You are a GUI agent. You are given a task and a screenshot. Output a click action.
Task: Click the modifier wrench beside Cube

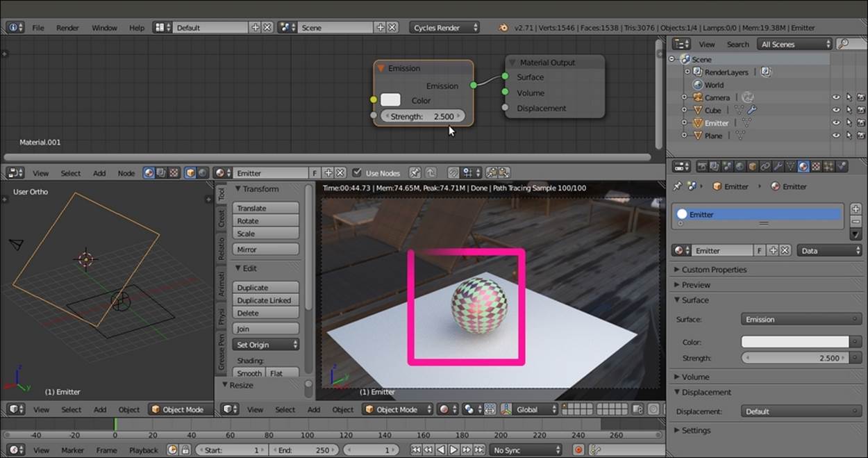(x=751, y=111)
